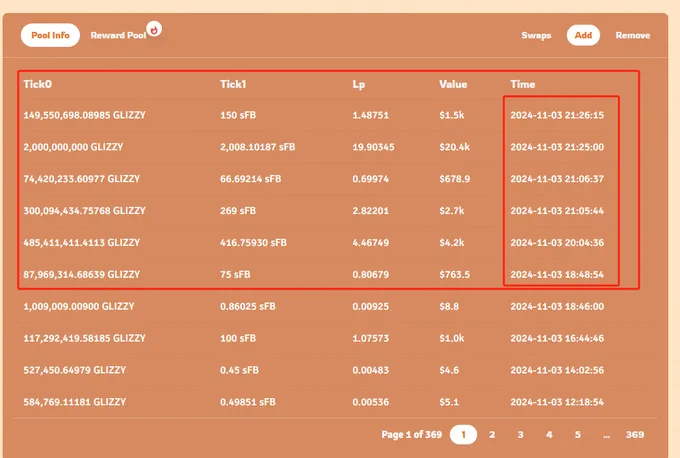
Task: Click the Lp value 0.80679
Action: pos(370,275)
